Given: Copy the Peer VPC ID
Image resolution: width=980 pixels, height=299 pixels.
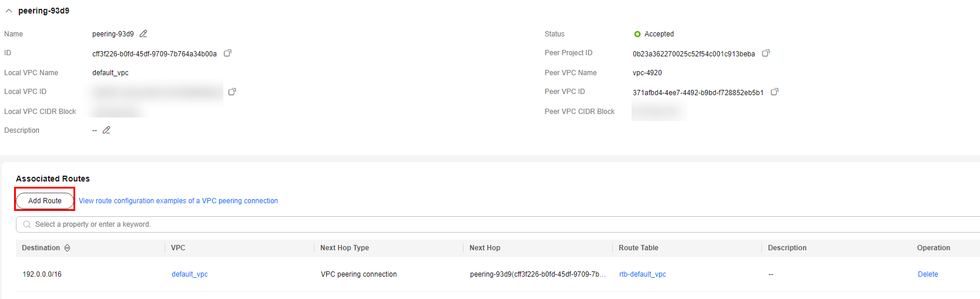Looking at the screenshot, I should (774, 92).
